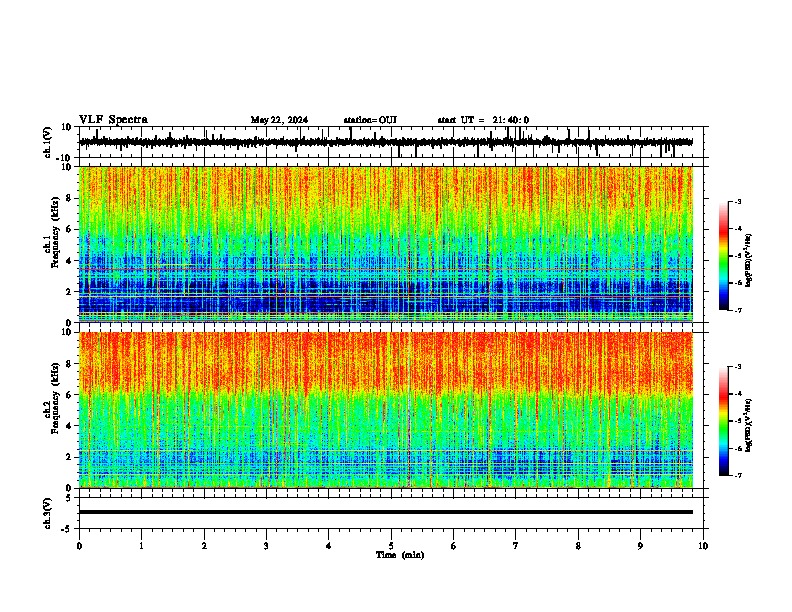The height and width of the screenshot is (612, 792).
Task: Click the 'ch.3(V)' axis label
Action: [x=48, y=513]
